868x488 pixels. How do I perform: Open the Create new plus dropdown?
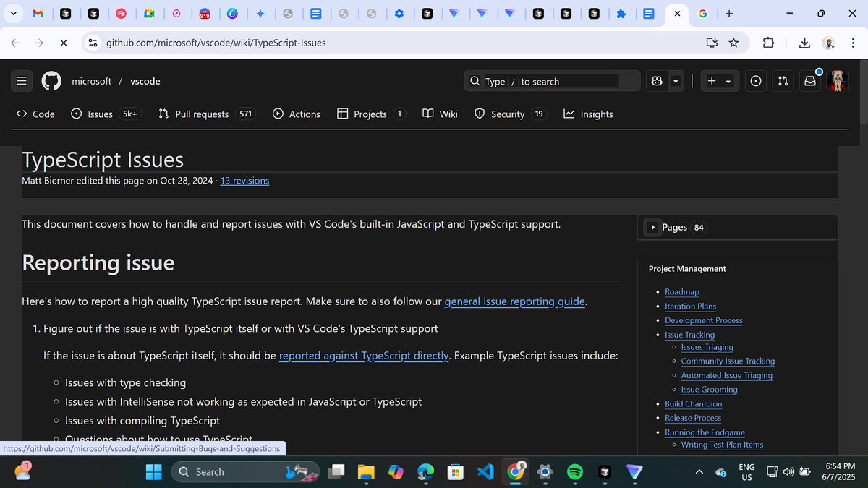(x=719, y=81)
